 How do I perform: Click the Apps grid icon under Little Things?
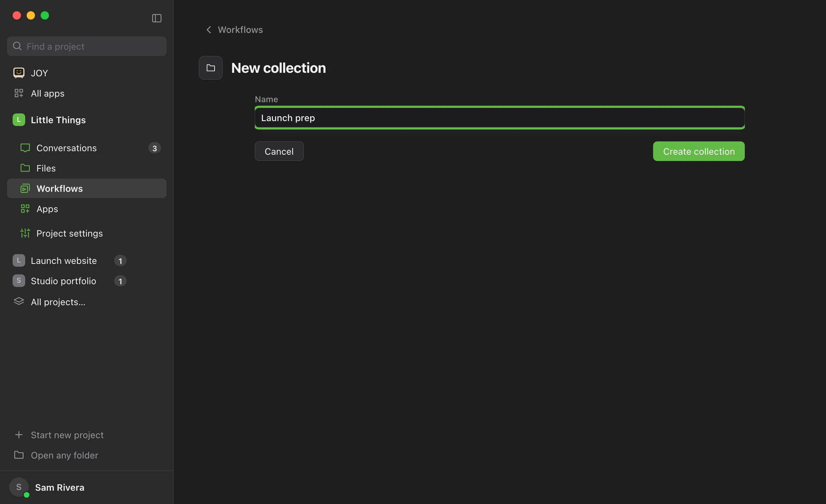pyautogui.click(x=25, y=209)
